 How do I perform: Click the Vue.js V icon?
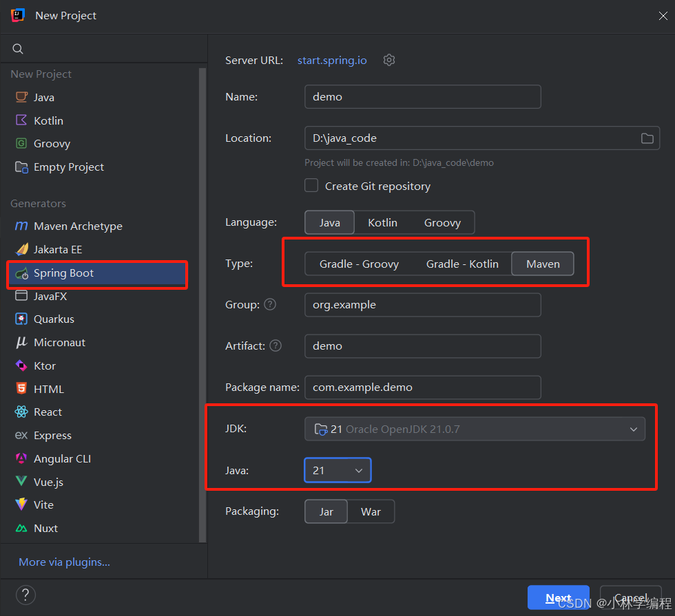pyautogui.click(x=21, y=481)
